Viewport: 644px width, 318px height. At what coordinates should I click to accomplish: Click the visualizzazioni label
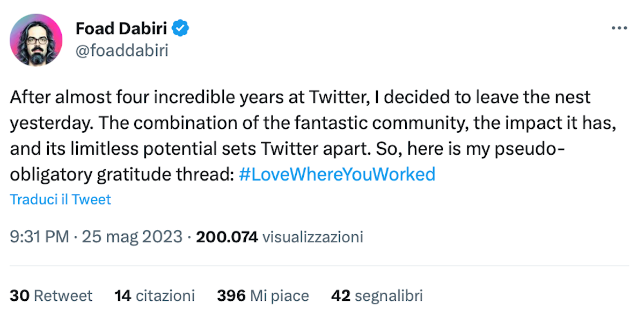313,236
